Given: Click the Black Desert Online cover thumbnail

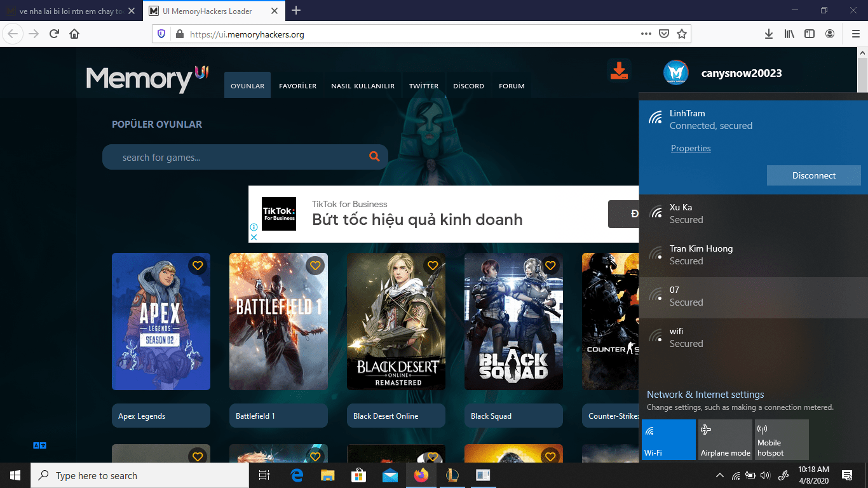Looking at the screenshot, I should point(396,322).
